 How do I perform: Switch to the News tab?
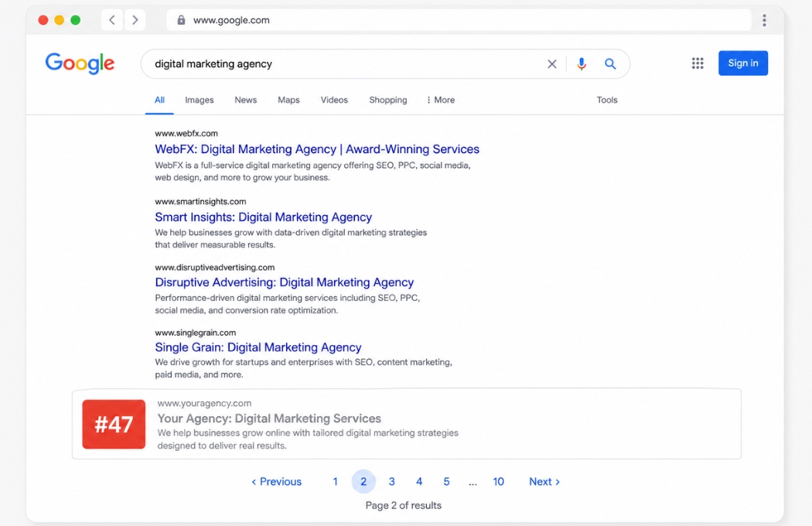point(245,100)
